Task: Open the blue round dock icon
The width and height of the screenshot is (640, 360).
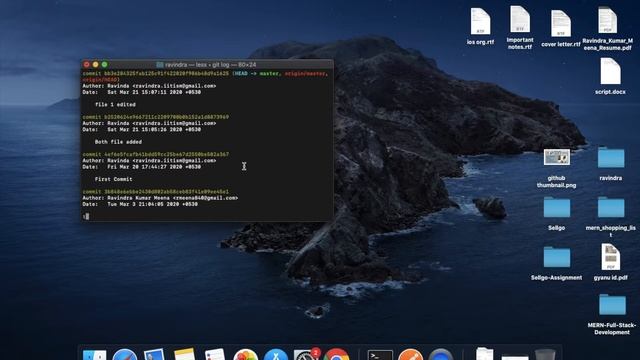Action: point(440,354)
